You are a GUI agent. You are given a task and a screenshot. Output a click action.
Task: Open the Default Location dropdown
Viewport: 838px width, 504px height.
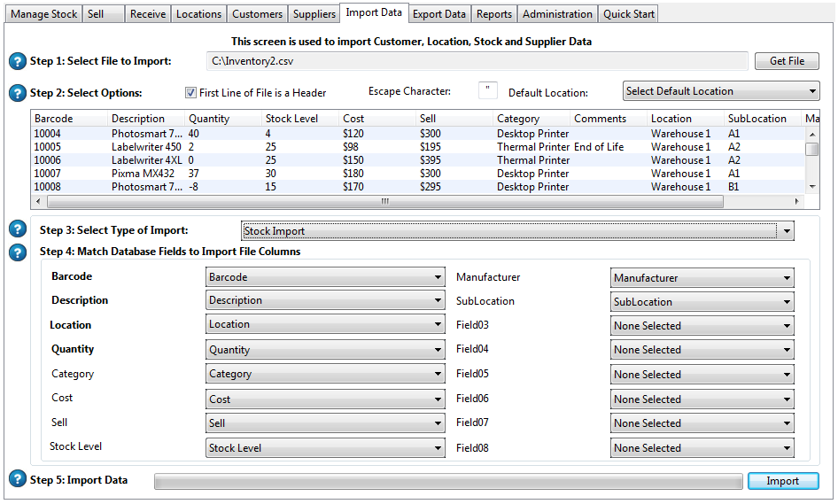721,91
